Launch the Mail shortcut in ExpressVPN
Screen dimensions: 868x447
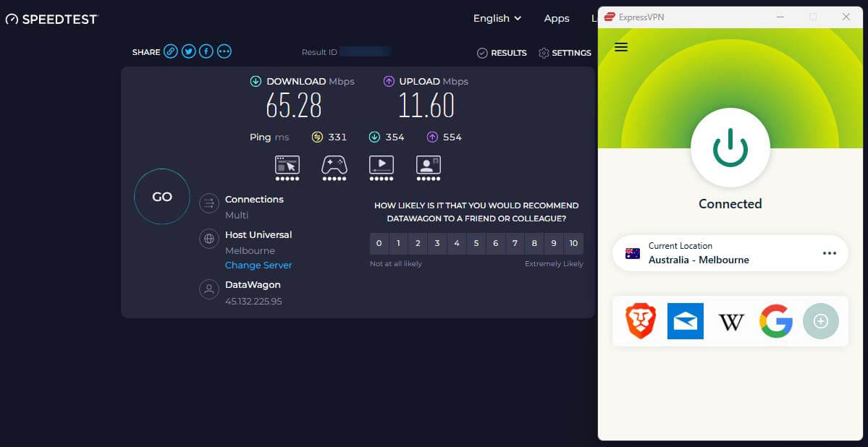686,321
